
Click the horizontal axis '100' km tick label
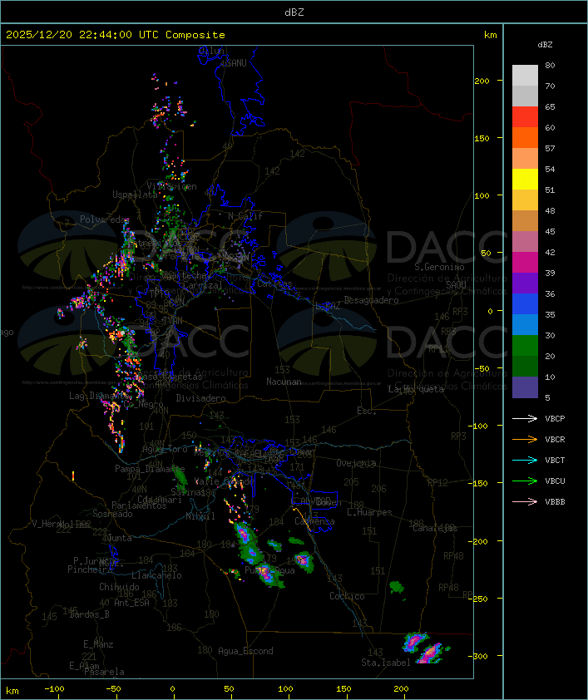pyautogui.click(x=286, y=689)
